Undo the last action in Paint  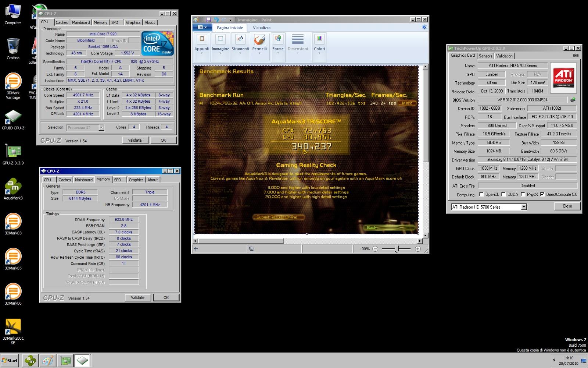(216, 20)
